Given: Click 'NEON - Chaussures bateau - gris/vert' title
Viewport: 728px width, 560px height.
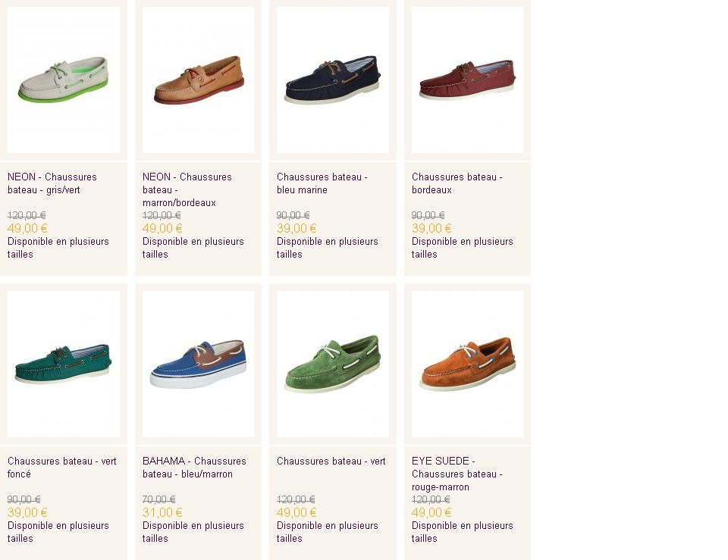Looking at the screenshot, I should (52, 183).
